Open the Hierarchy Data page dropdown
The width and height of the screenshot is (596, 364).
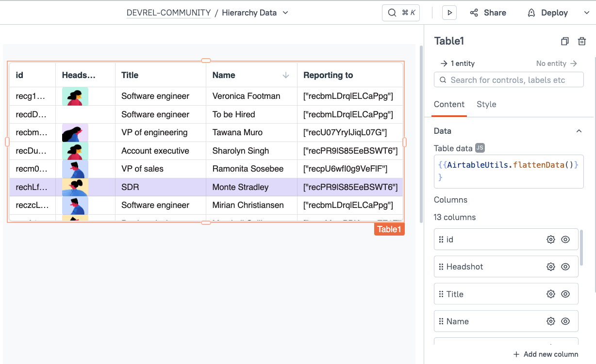284,13
